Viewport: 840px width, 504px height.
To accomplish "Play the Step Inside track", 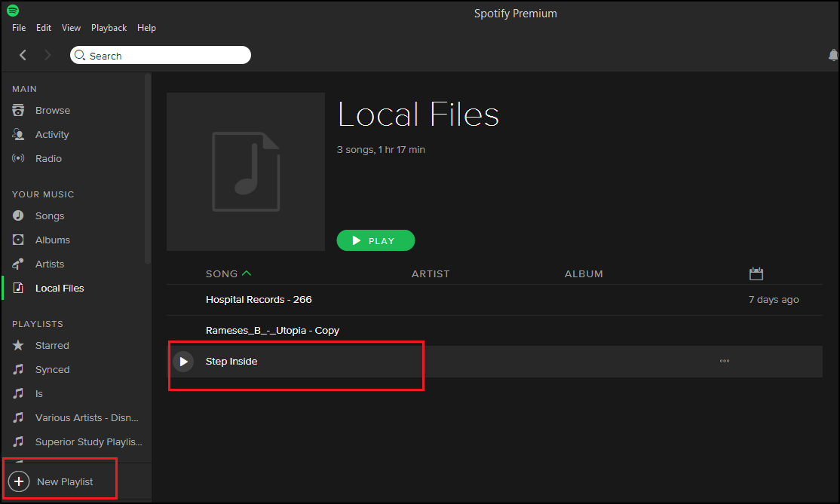I will coord(183,362).
